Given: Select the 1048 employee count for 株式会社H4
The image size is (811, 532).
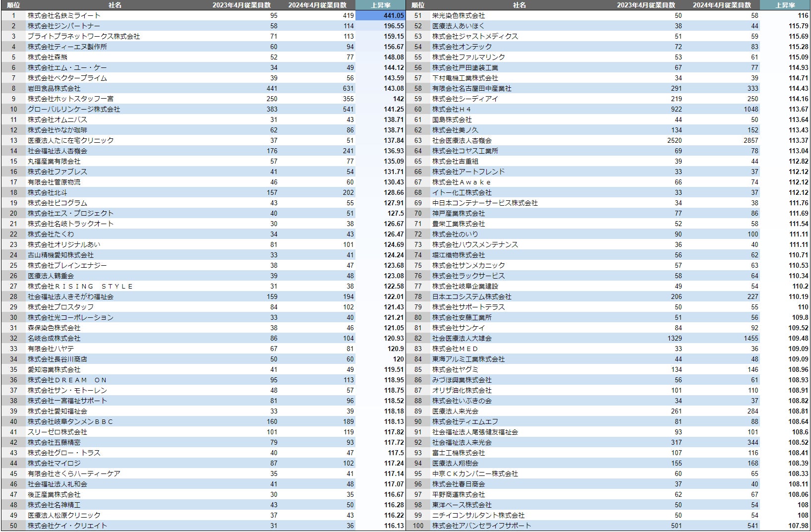Looking at the screenshot, I should [751, 109].
